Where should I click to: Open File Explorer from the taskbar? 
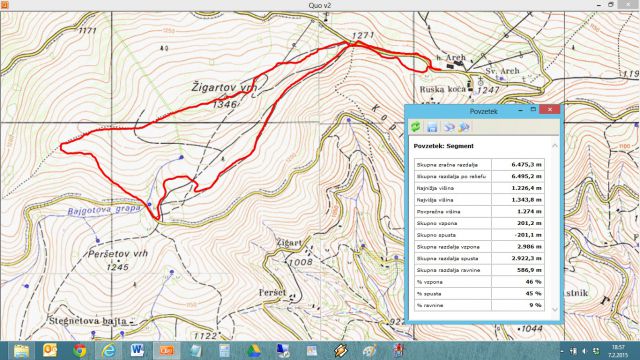click(x=21, y=351)
